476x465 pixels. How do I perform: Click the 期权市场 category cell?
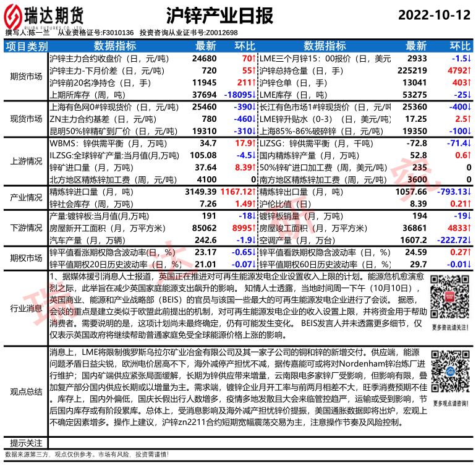click(25, 258)
